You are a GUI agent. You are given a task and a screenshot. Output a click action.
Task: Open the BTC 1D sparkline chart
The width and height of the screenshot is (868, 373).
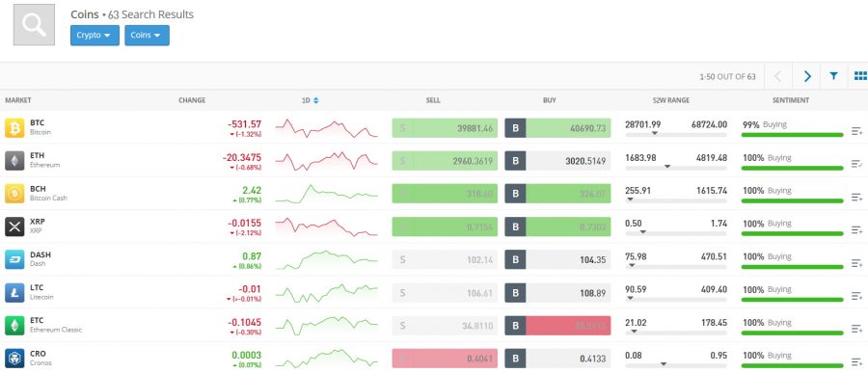point(326,128)
